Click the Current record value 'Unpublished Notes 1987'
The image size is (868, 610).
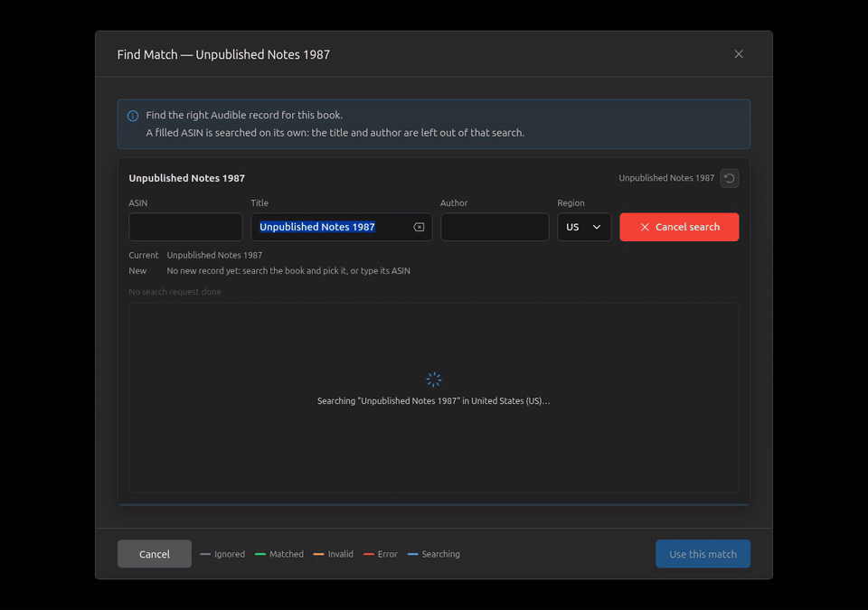(x=215, y=255)
